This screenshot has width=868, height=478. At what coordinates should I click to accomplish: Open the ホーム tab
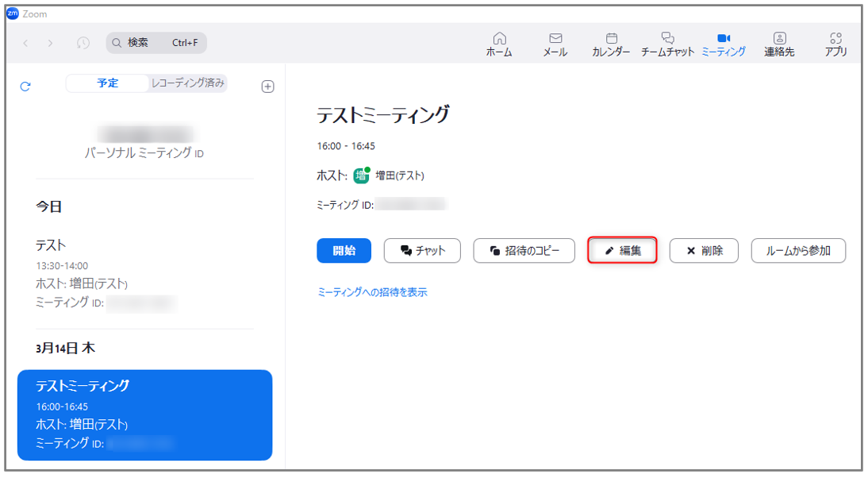click(499, 44)
